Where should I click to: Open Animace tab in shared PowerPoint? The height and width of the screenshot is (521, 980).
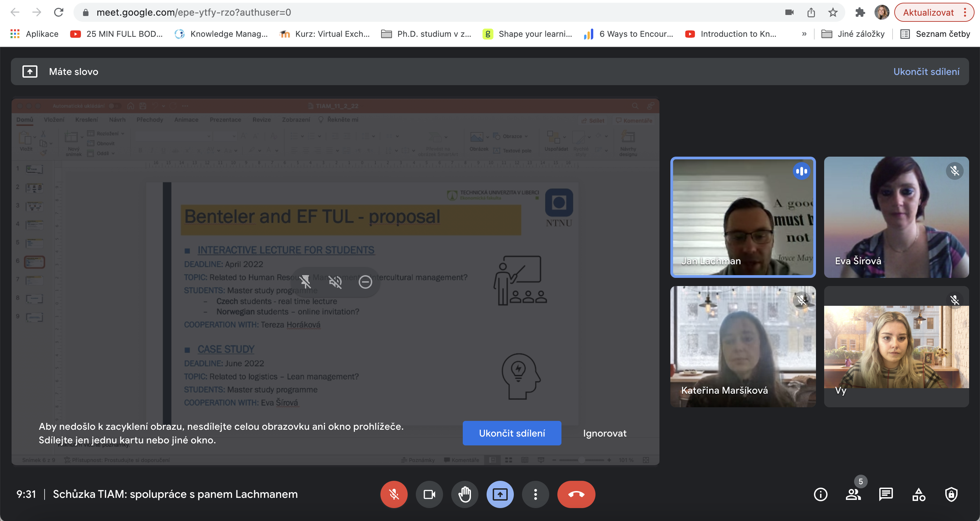tap(186, 120)
